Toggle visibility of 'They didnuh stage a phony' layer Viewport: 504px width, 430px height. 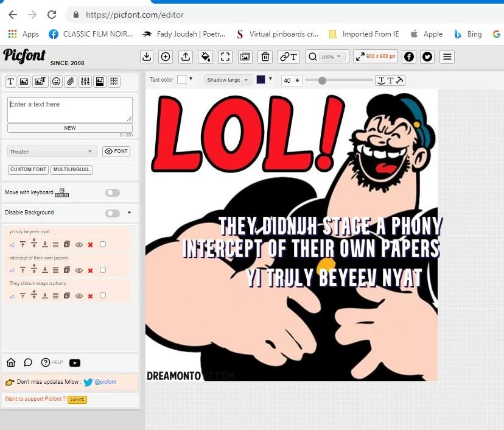(79, 296)
